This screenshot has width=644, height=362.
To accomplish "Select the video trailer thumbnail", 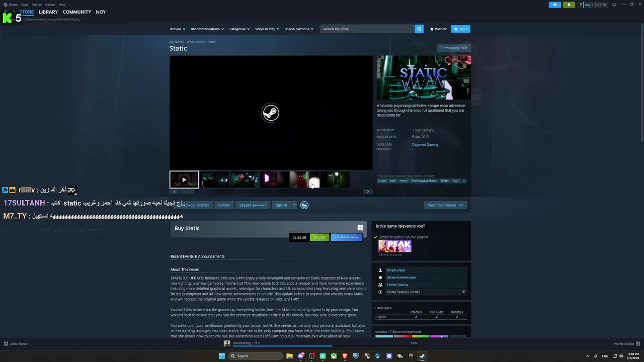I will (x=184, y=179).
